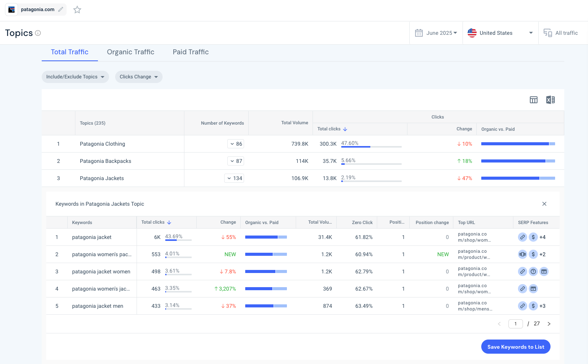Click the NEW position change value
Screen dimensions: 588x364
point(443,254)
